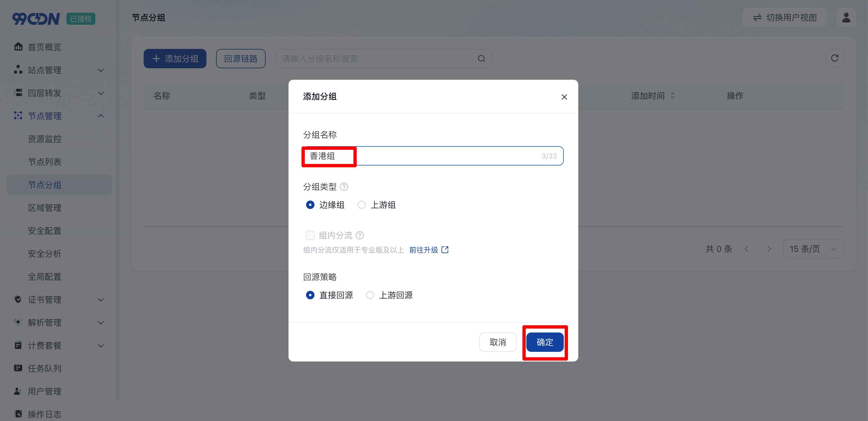Click the 添加分组 button

[x=174, y=59]
